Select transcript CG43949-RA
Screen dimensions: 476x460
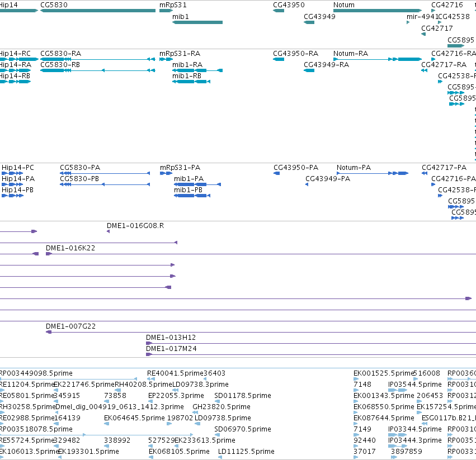point(309,70)
